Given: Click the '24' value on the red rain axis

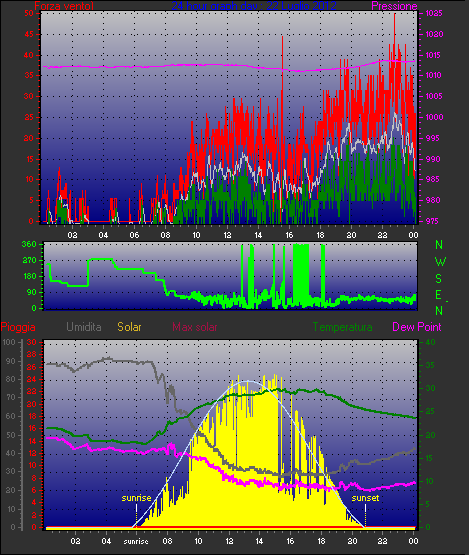Looking at the screenshot, I should point(32,379).
